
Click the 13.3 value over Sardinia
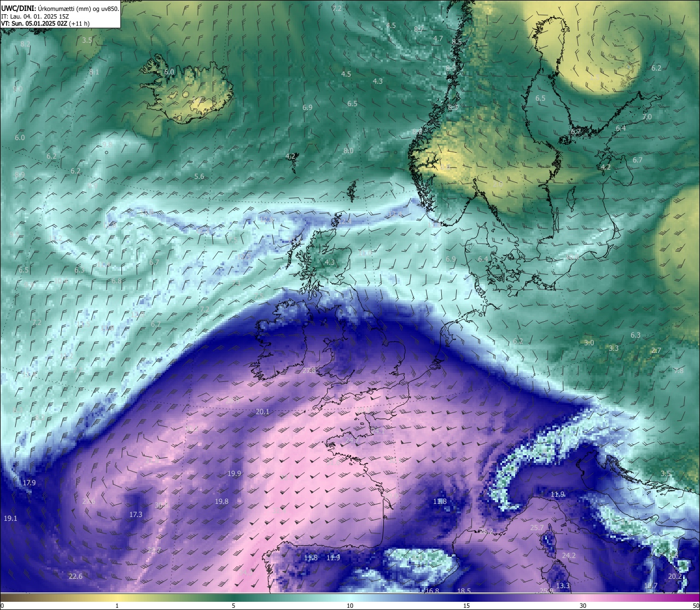[563, 586]
